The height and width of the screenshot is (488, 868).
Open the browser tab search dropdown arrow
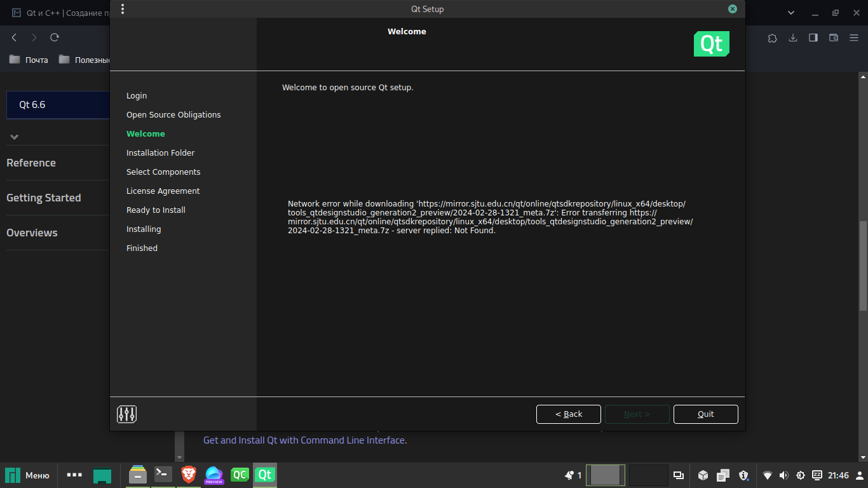tap(791, 13)
